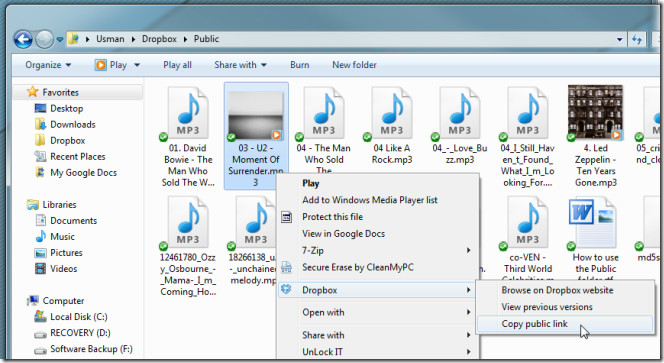Select the 01. David Bowie MP3 file icon
This screenshot has height=363, width=664.
click(x=188, y=113)
